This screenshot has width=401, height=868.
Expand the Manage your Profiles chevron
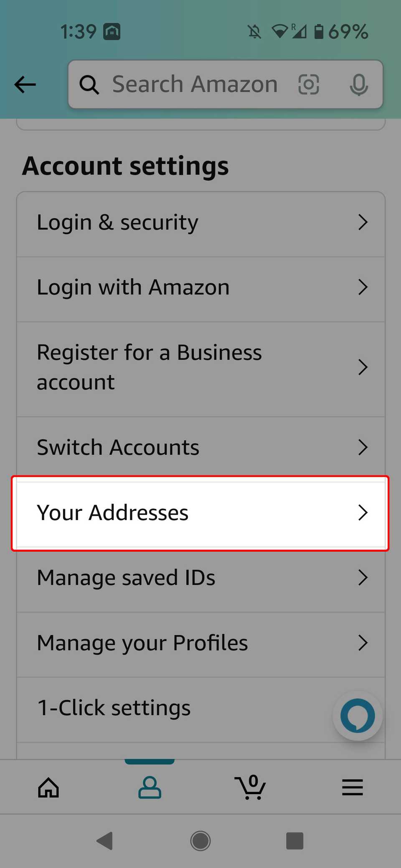[363, 643]
